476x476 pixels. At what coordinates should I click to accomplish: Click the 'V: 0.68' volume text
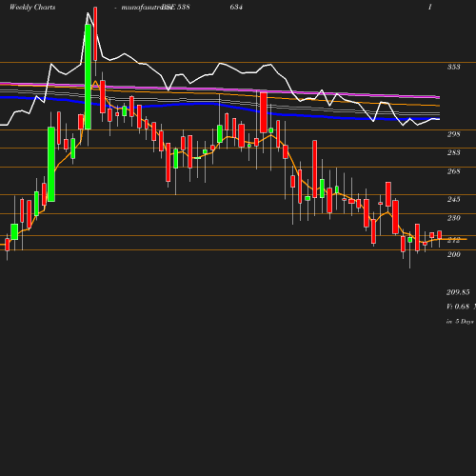click(458, 307)
